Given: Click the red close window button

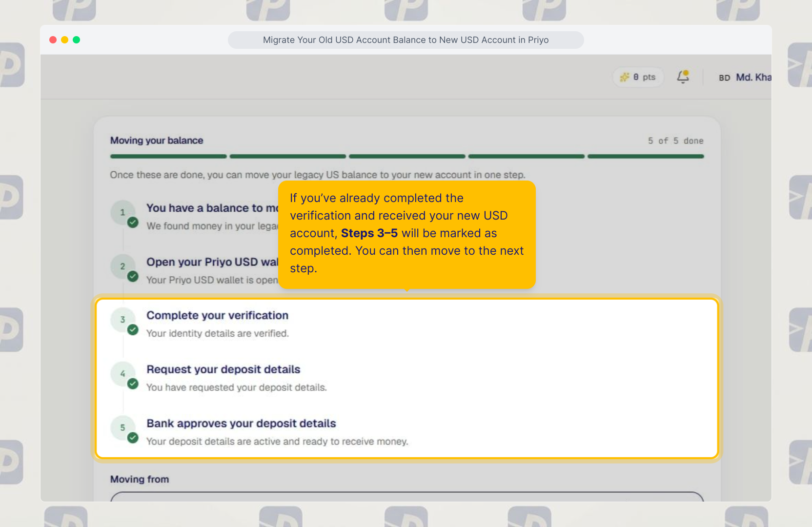Looking at the screenshot, I should 53,40.
